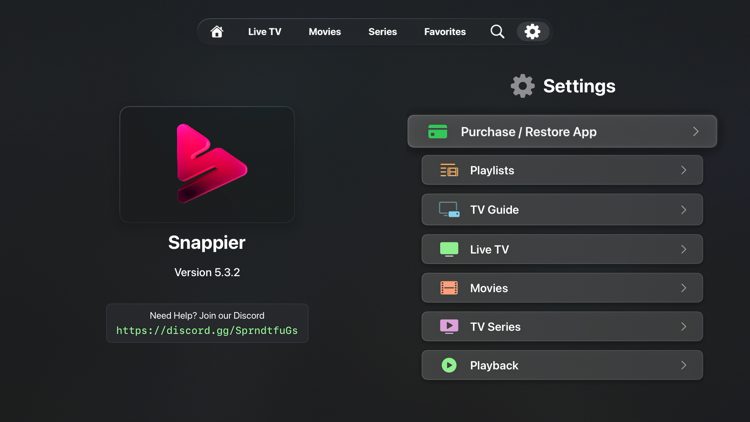Image resolution: width=750 pixels, height=422 pixels.
Task: Click the orange Movies film icon
Action: click(x=449, y=288)
